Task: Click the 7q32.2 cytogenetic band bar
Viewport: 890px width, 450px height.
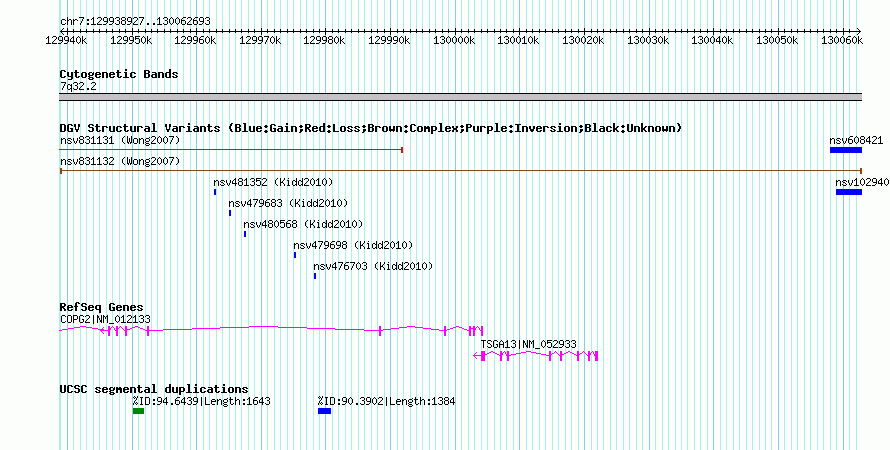Action: pyautogui.click(x=460, y=97)
